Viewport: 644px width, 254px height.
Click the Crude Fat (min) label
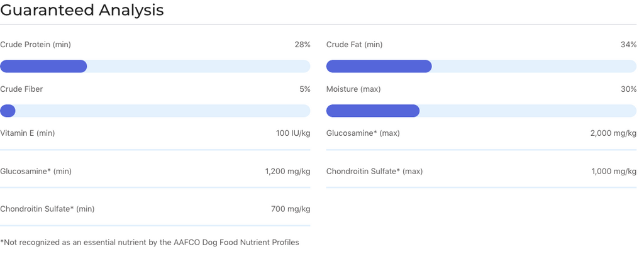coord(354,45)
